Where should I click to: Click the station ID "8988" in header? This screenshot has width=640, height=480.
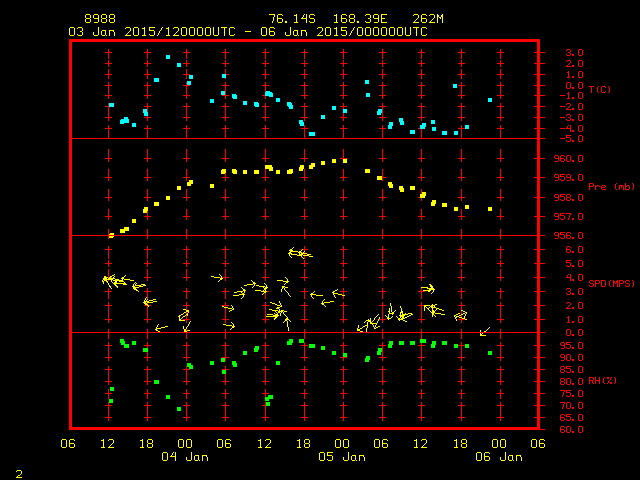[100, 19]
